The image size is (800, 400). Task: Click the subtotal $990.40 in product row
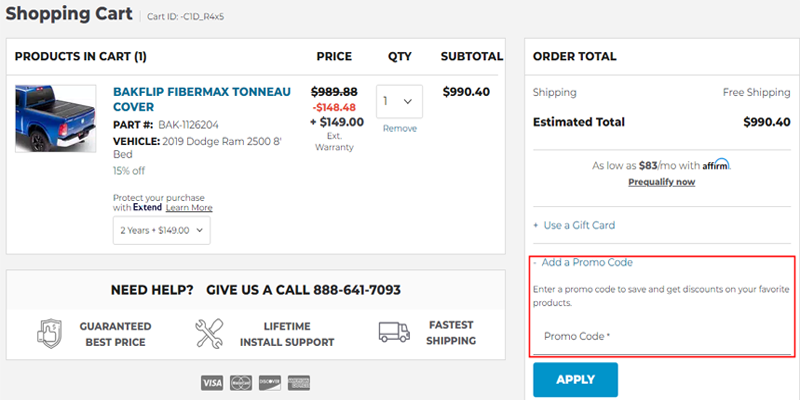tap(466, 92)
